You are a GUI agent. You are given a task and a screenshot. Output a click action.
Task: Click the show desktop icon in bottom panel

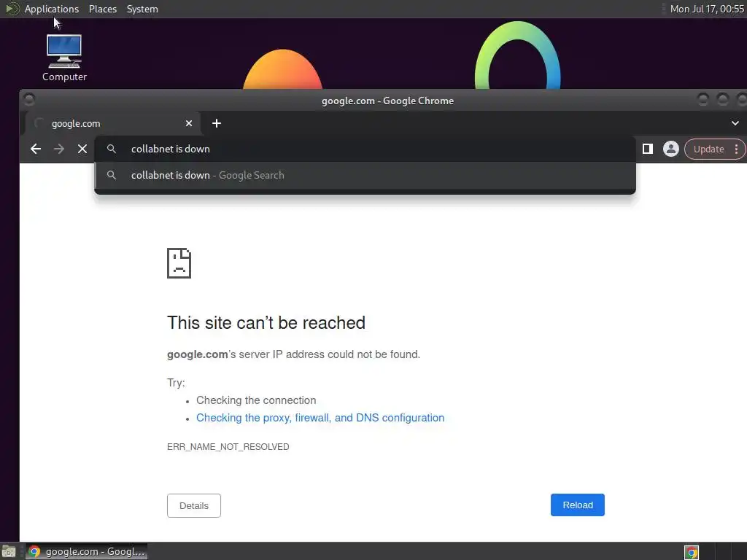[x=9, y=551]
